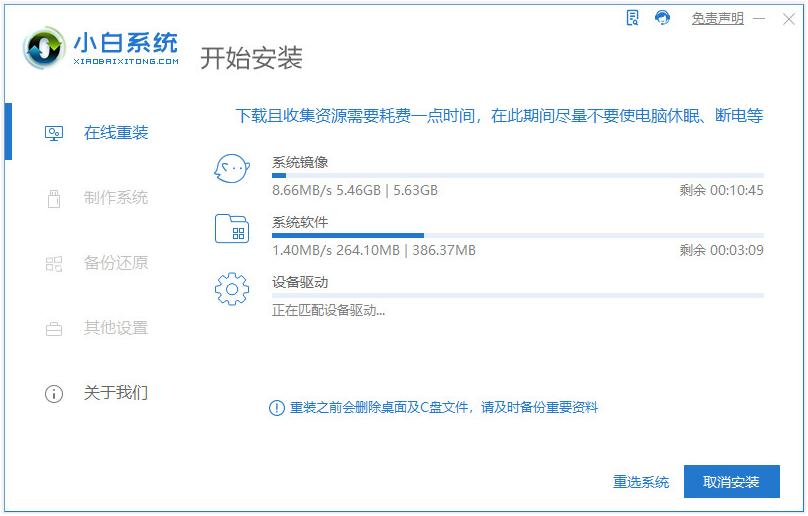Click the 制作系统 USB drive icon
Image resolution: width=808 pixels, height=516 pixels.
coord(54,198)
